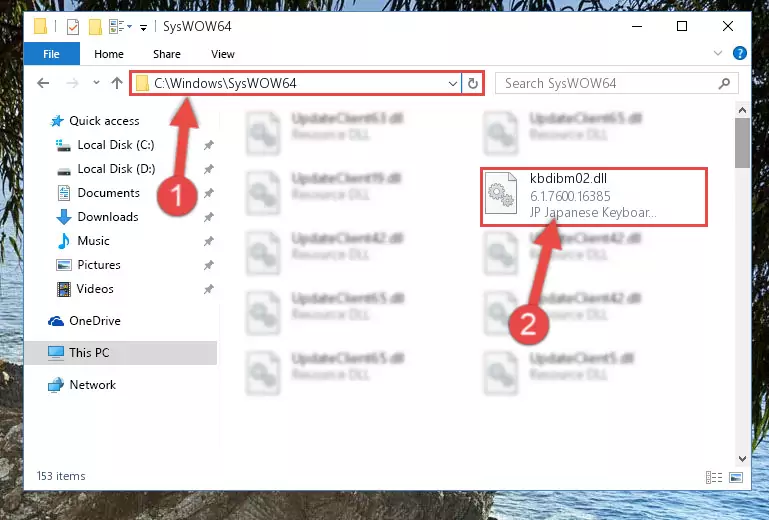Switch to the Share ribbon tab
Screen dimensions: 769x520
[167, 54]
